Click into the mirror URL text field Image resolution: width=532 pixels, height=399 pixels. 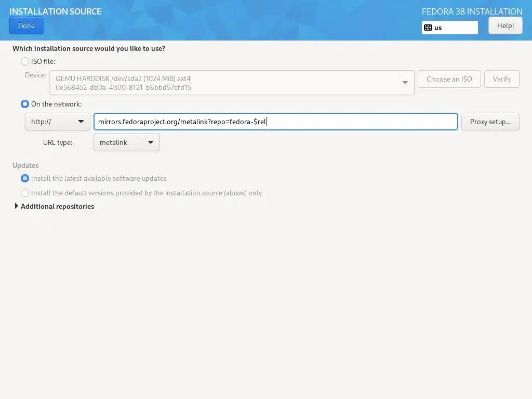click(276, 122)
